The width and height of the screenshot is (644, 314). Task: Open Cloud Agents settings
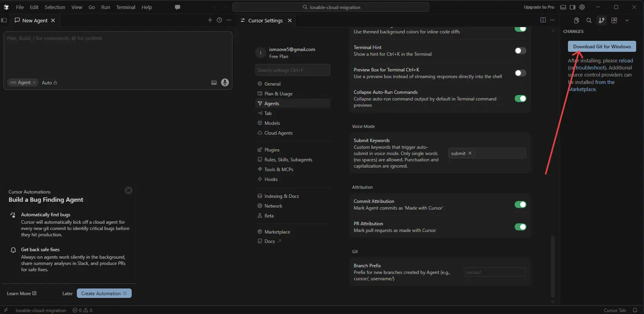[292, 133]
